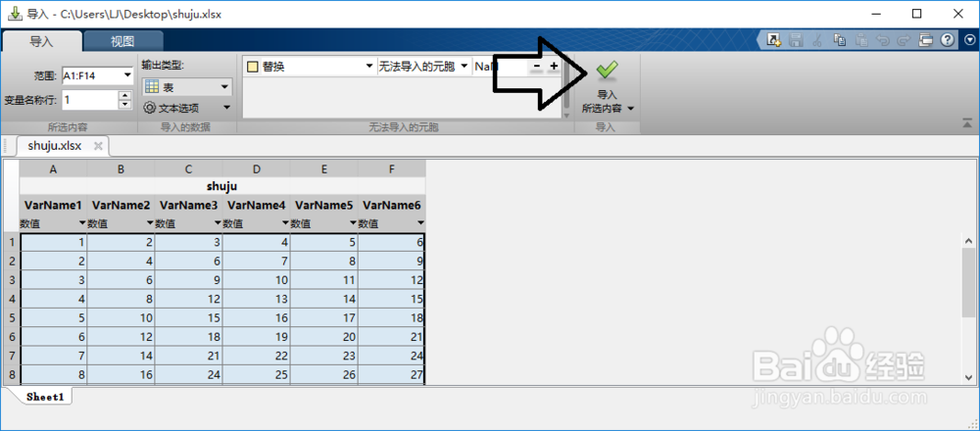
Task: Select column B header
Action: (121, 168)
